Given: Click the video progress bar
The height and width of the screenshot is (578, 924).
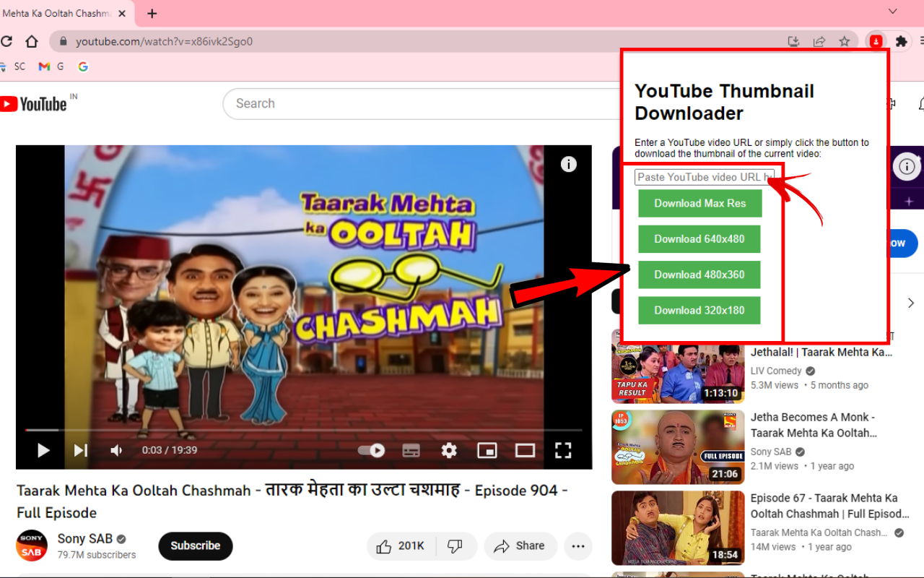Looking at the screenshot, I should point(304,430).
